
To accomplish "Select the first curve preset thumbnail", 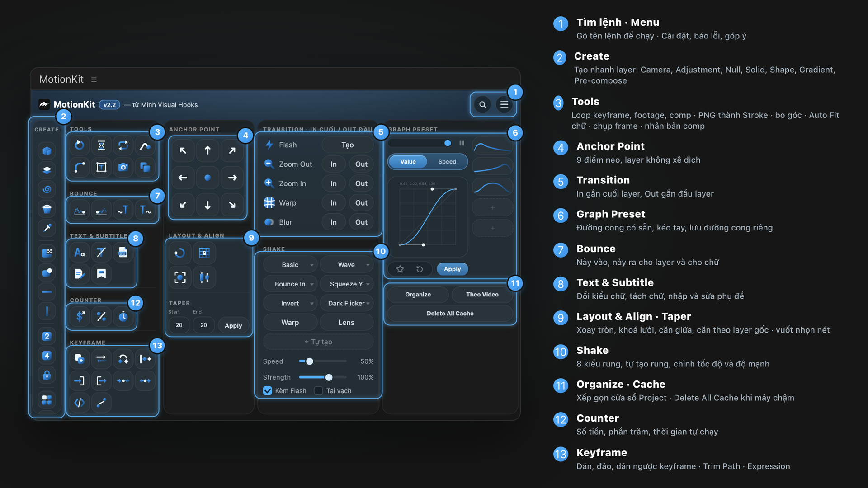I will coord(492,147).
